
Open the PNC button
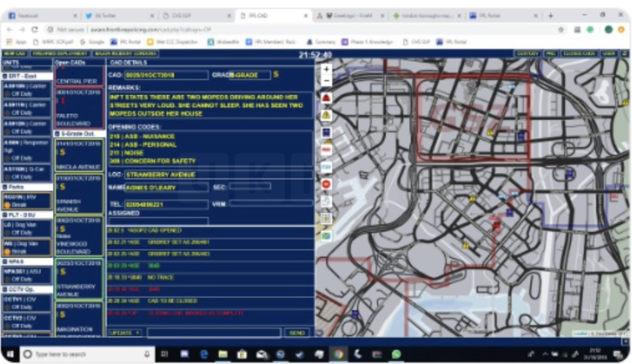coord(550,53)
